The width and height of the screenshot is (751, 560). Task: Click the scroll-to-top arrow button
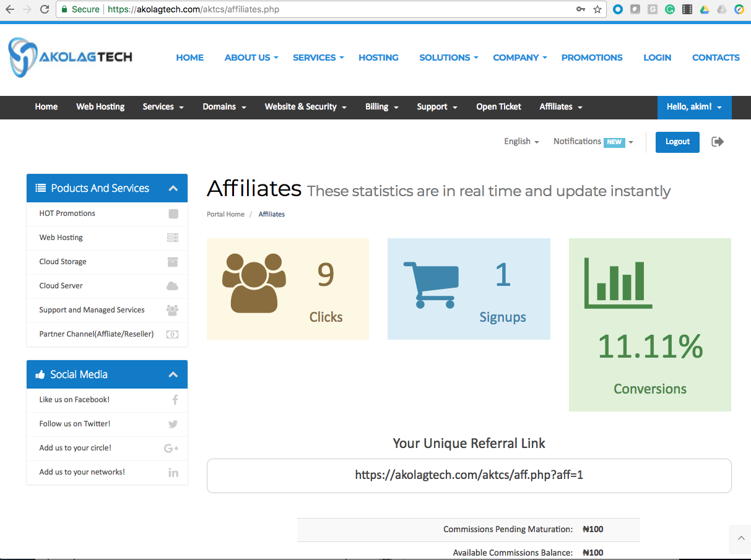click(740, 538)
